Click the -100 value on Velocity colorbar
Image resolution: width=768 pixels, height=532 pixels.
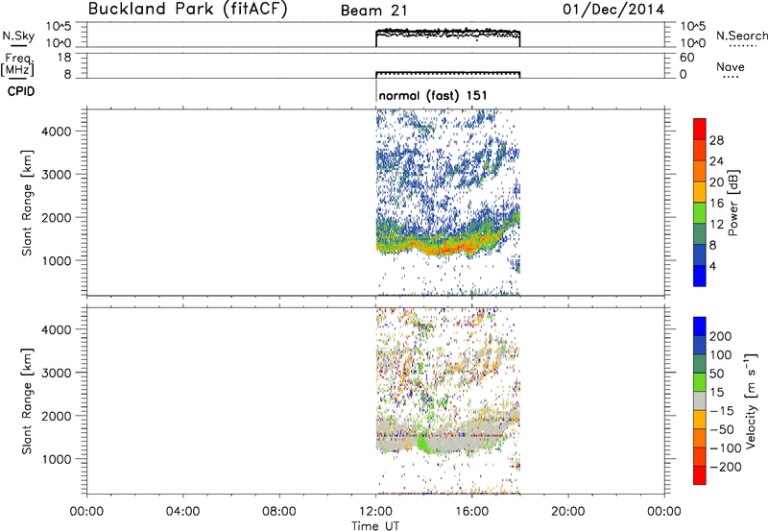click(725, 448)
